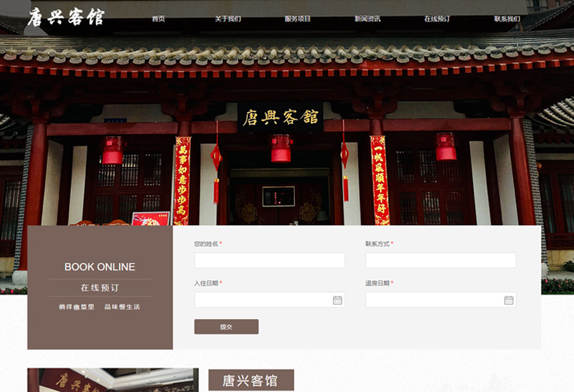The width and height of the screenshot is (574, 392).
Task: Open the 首页 menu item
Action: 159,19
